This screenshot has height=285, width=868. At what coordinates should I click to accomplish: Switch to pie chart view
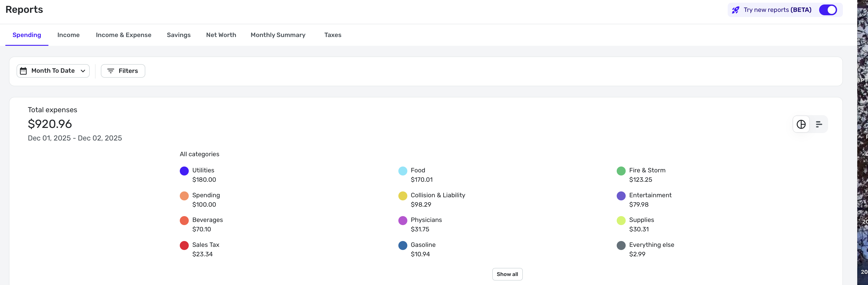click(x=801, y=125)
